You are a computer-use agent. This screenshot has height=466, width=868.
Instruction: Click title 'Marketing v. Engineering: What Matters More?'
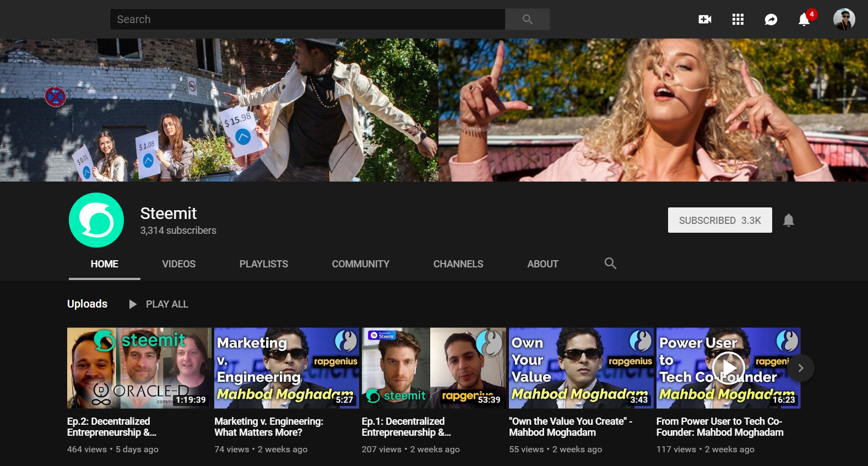coord(269,427)
